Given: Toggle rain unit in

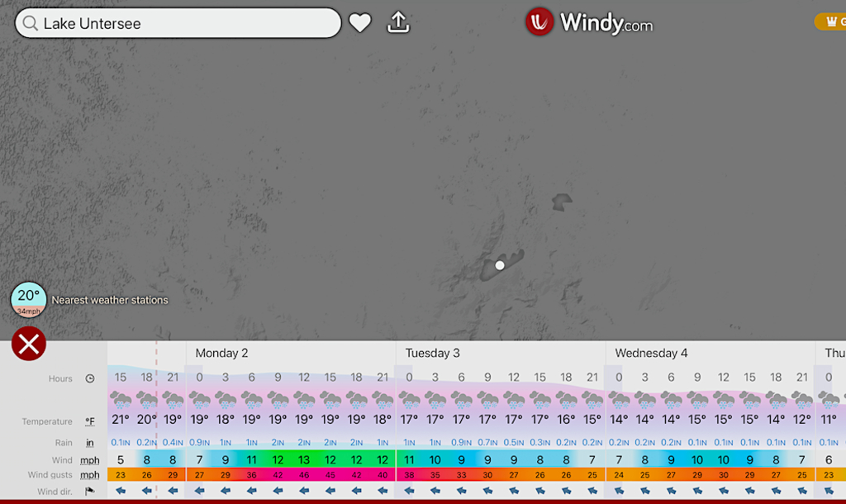Looking at the screenshot, I should [89, 443].
